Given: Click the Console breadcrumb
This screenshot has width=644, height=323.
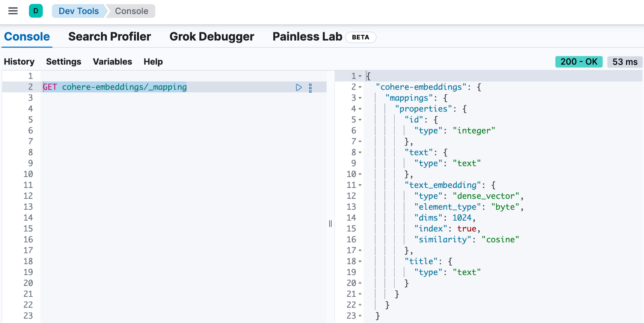Looking at the screenshot, I should pyautogui.click(x=131, y=11).
